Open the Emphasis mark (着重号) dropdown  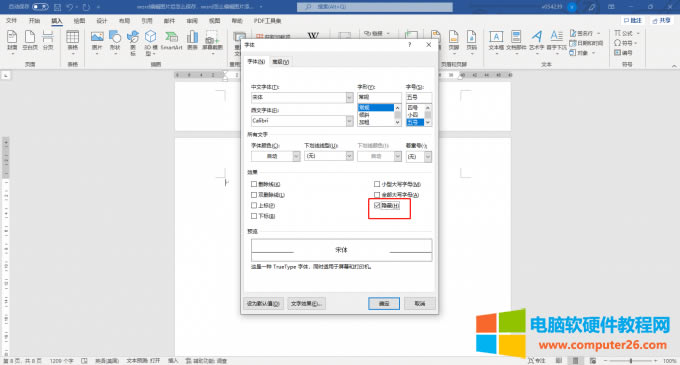(428, 156)
